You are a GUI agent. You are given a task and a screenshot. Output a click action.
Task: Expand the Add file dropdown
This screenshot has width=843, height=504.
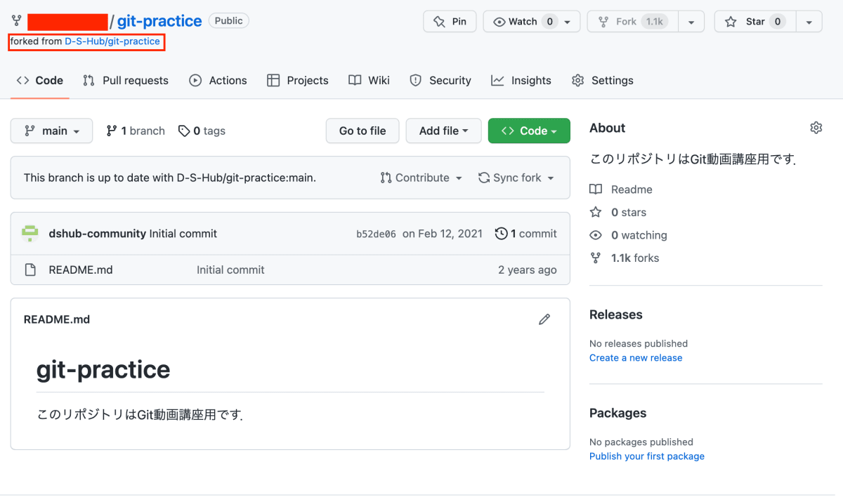click(x=443, y=131)
